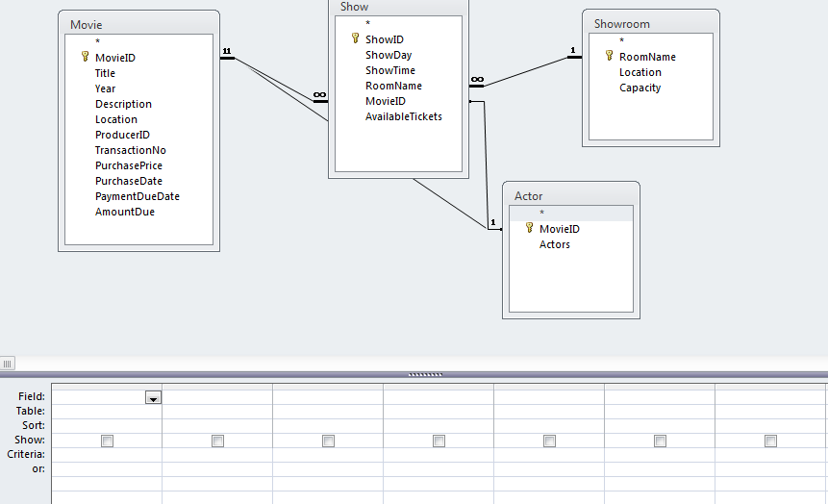Viewport: 828px width, 504px height.
Task: Open the Field dropdown arrow in first column
Action: (153, 397)
